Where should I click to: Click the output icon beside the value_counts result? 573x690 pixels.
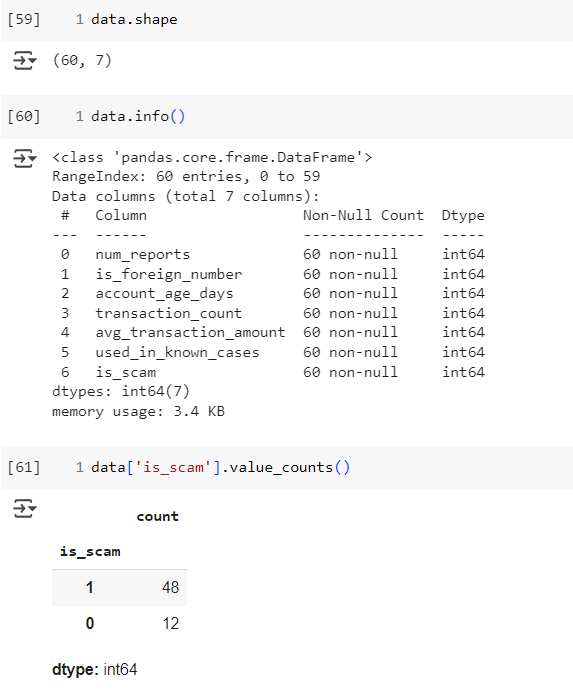pyautogui.click(x=25, y=508)
